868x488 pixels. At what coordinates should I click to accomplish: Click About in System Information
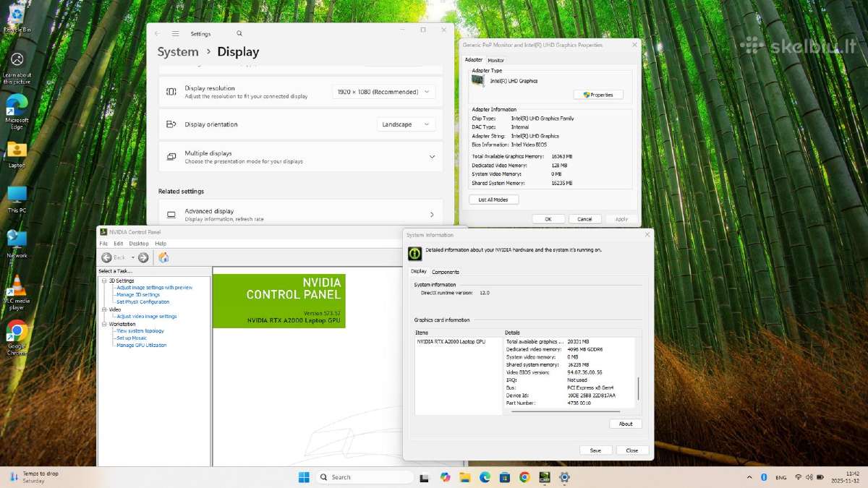(x=626, y=424)
